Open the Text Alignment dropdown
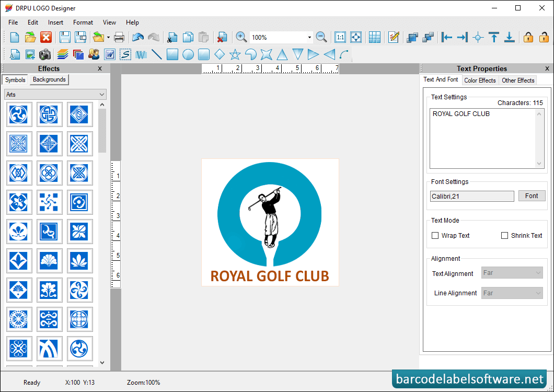 [512, 273]
